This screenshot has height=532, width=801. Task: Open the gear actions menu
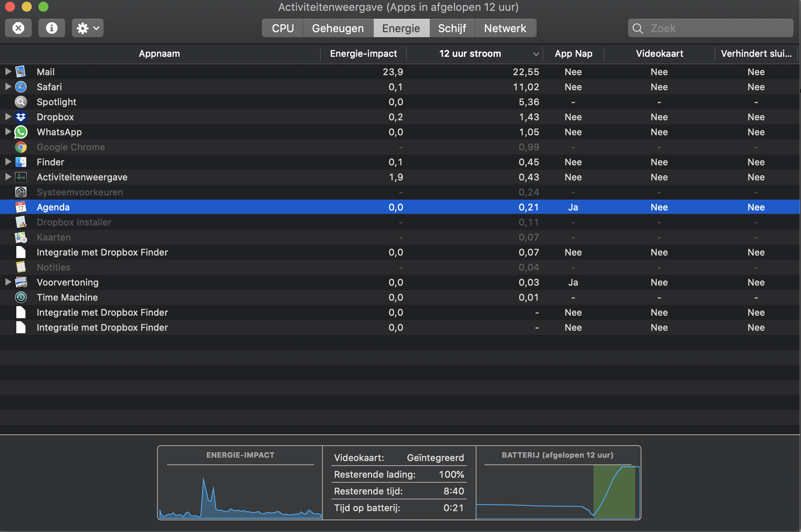click(x=87, y=28)
